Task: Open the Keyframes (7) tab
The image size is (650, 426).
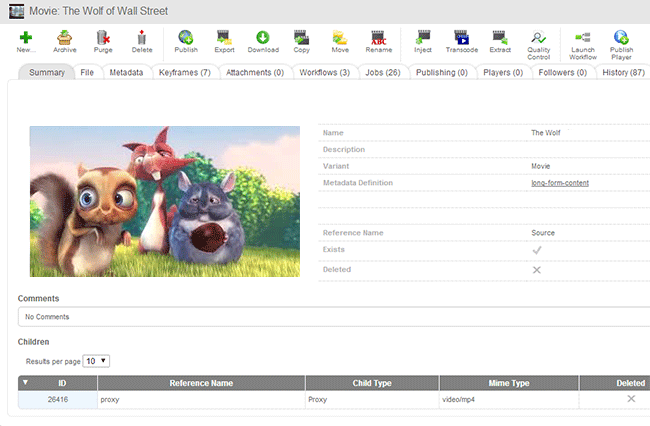Action: point(184,72)
